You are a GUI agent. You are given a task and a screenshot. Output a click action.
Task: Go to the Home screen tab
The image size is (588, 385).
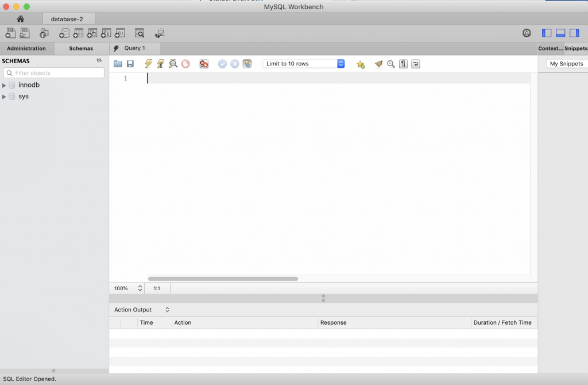(21, 19)
